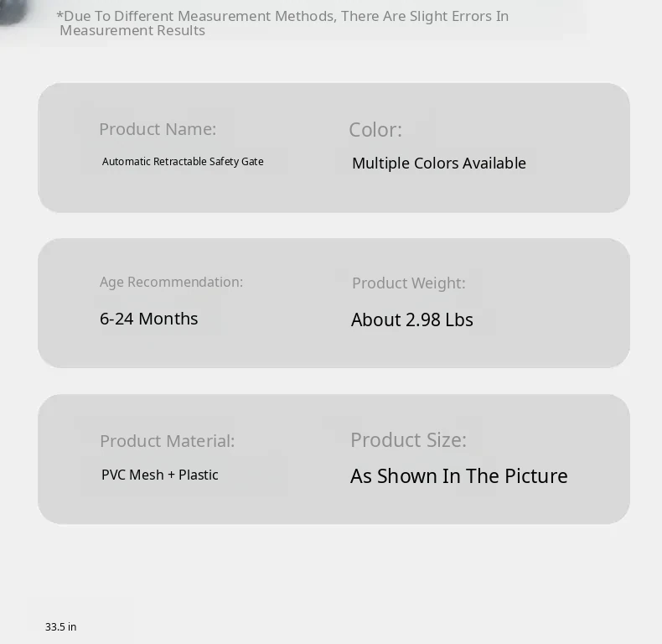Click the 'About 2.98 Lbs' weight value
Image resolution: width=662 pixels, height=644 pixels.
pyautogui.click(x=411, y=320)
